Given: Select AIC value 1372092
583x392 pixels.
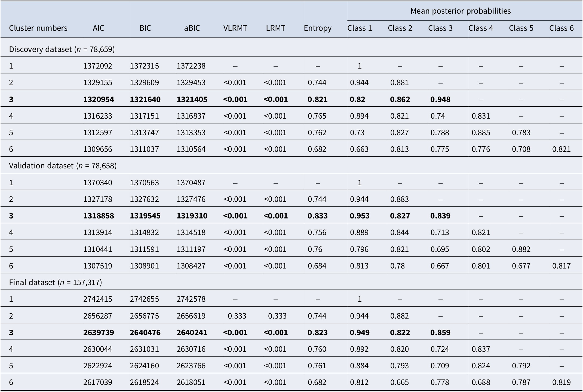Looking at the screenshot, I should pyautogui.click(x=98, y=66).
